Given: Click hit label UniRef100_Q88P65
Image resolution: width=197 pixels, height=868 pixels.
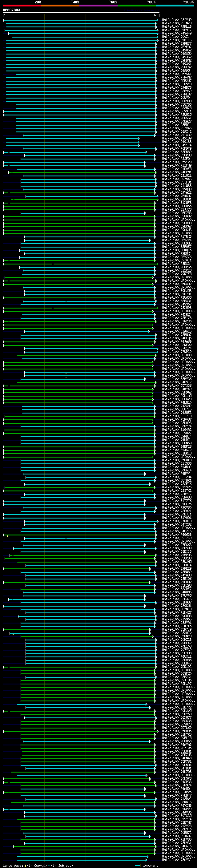Looking at the screenshot, I should [177, 267].
